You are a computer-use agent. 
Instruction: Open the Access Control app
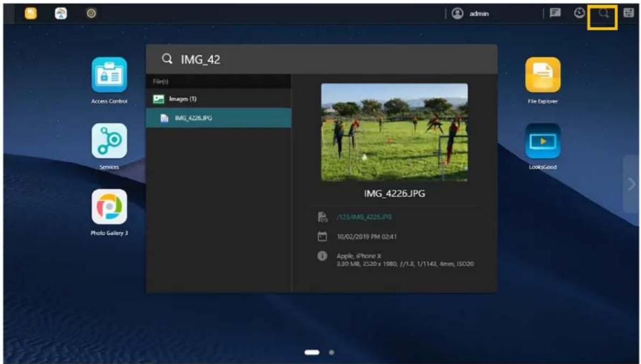click(x=109, y=75)
